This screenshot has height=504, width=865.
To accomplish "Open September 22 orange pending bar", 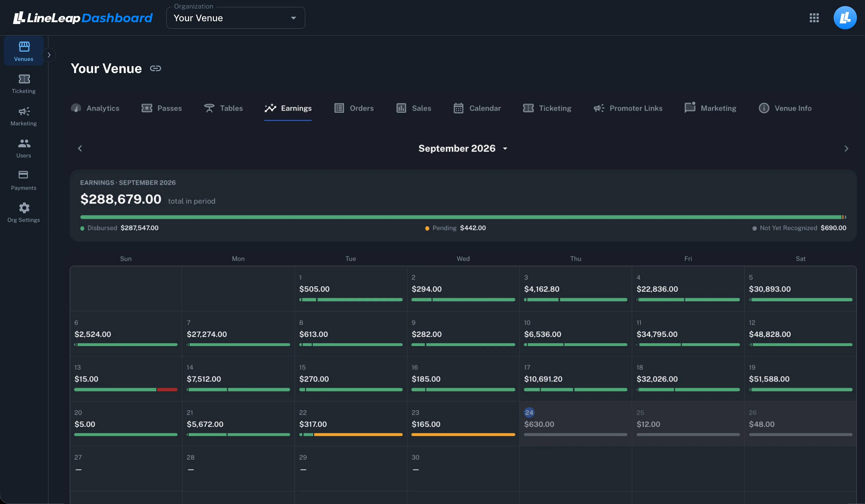I will point(358,435).
